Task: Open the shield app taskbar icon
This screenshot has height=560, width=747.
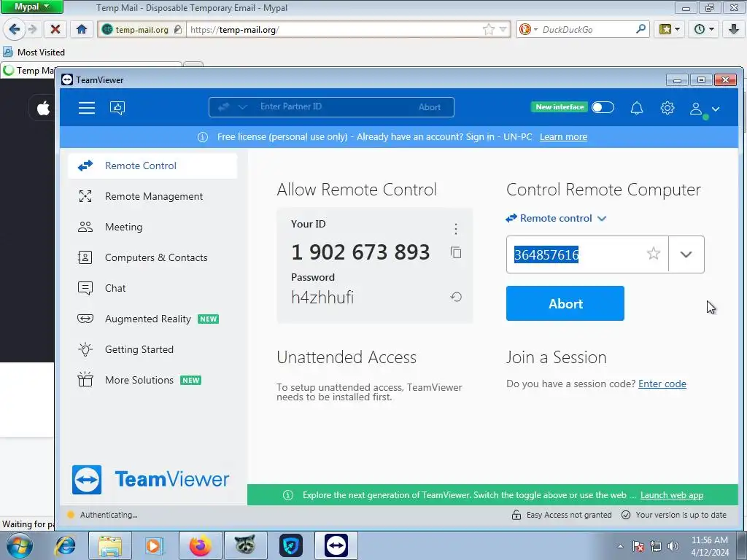Action: pos(290,545)
